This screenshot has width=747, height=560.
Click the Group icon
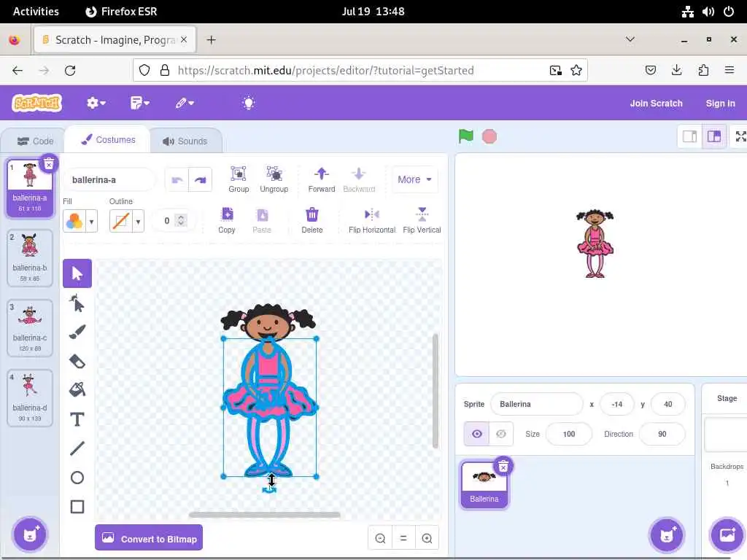pyautogui.click(x=239, y=179)
